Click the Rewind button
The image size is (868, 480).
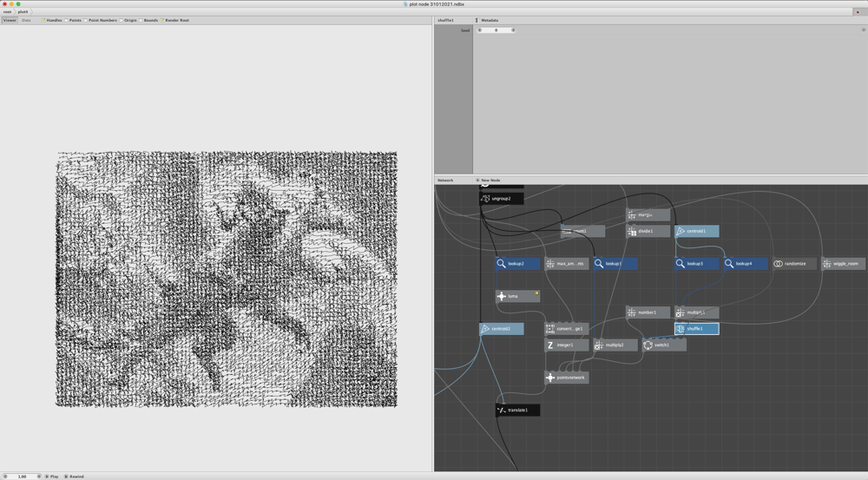pyautogui.click(x=74, y=477)
